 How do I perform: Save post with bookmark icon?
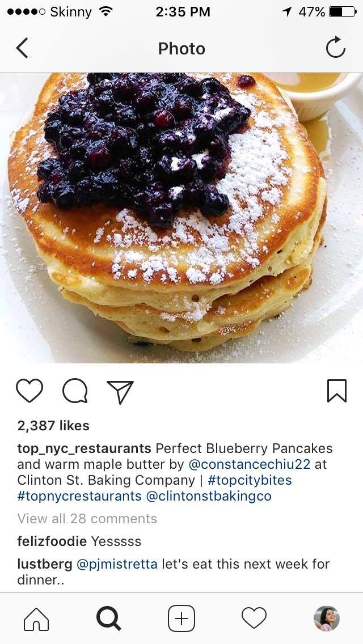click(x=337, y=391)
